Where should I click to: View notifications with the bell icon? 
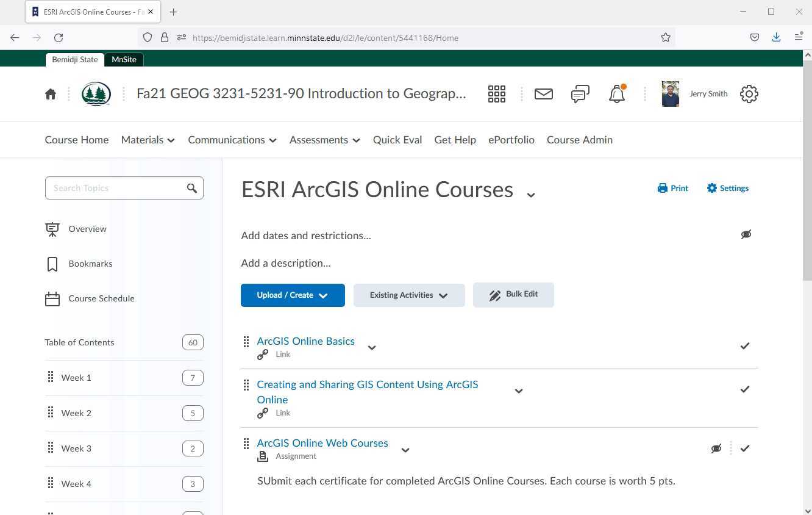point(616,93)
